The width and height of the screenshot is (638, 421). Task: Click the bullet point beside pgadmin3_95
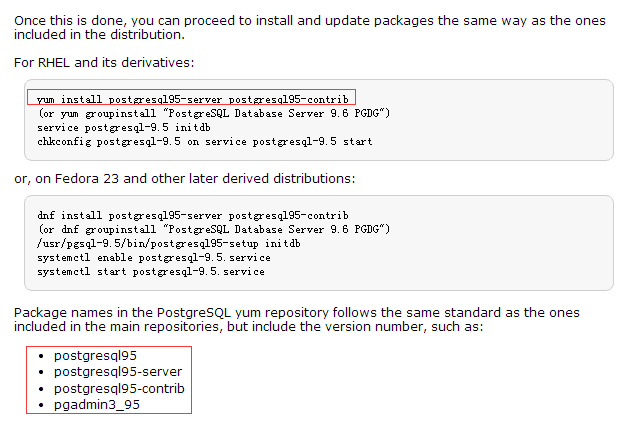[x=39, y=405]
